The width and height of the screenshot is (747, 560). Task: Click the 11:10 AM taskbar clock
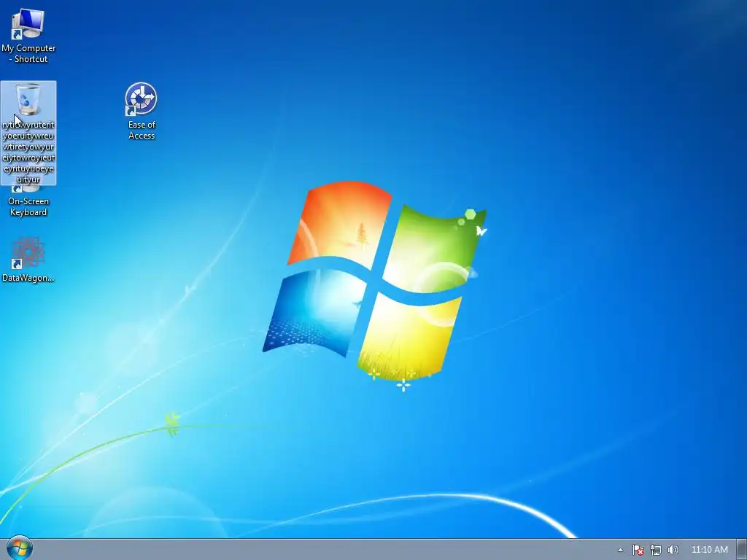coord(709,550)
